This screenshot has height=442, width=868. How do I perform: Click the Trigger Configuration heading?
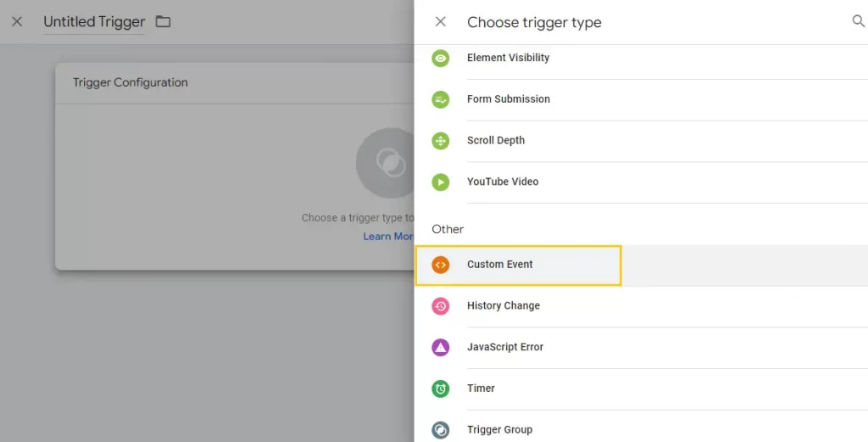click(x=130, y=82)
